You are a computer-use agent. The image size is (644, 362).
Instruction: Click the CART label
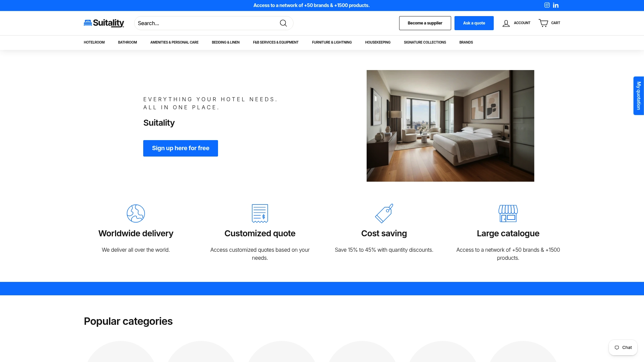click(555, 23)
